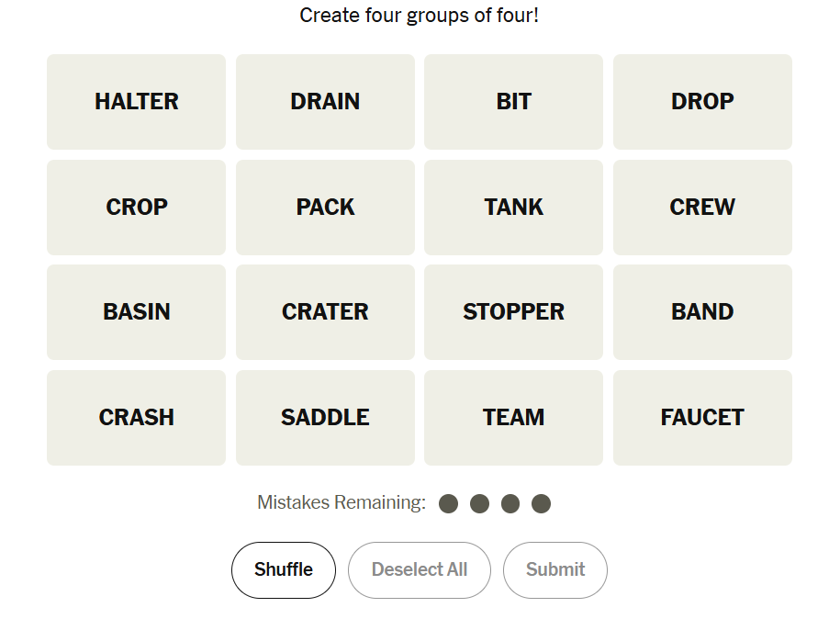840x630 pixels.
Task: Choose the BAND word tile
Action: (x=702, y=312)
